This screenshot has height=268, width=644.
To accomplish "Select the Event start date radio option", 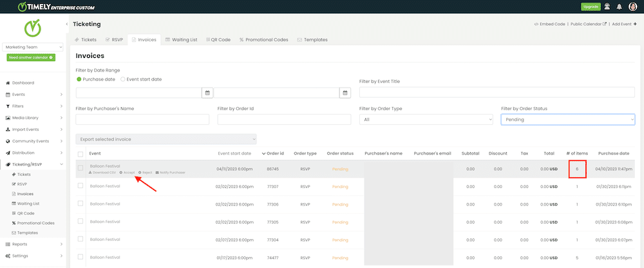I will point(123,79).
